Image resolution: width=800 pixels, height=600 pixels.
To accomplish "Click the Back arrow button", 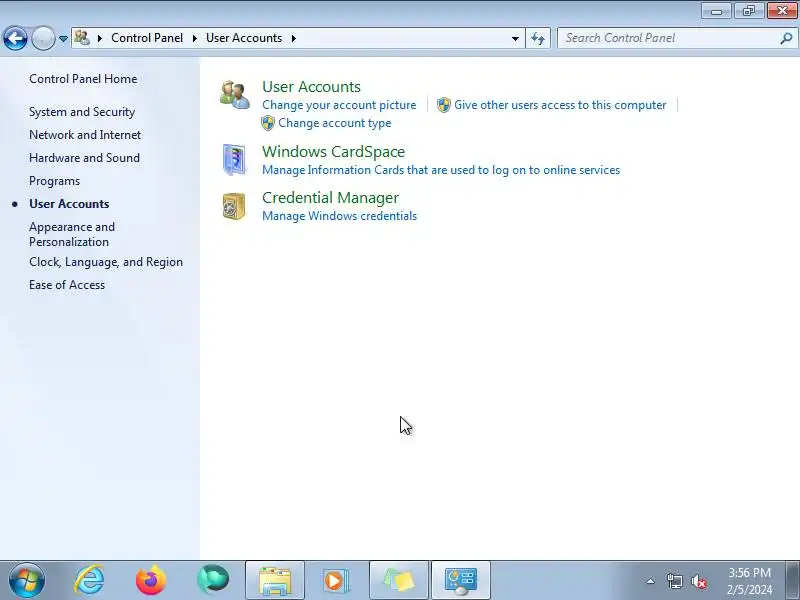I will (15, 38).
